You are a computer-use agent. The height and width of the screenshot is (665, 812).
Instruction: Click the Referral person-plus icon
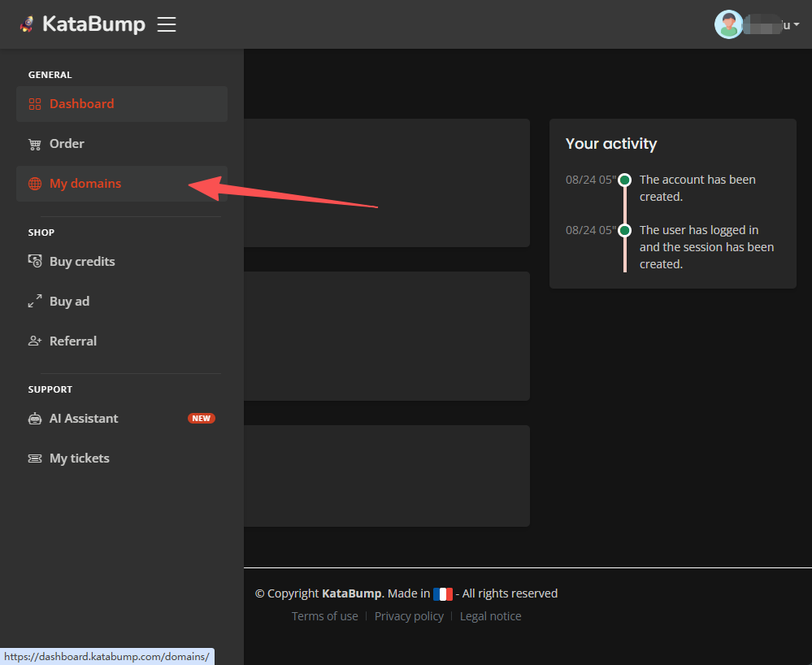[x=35, y=341]
